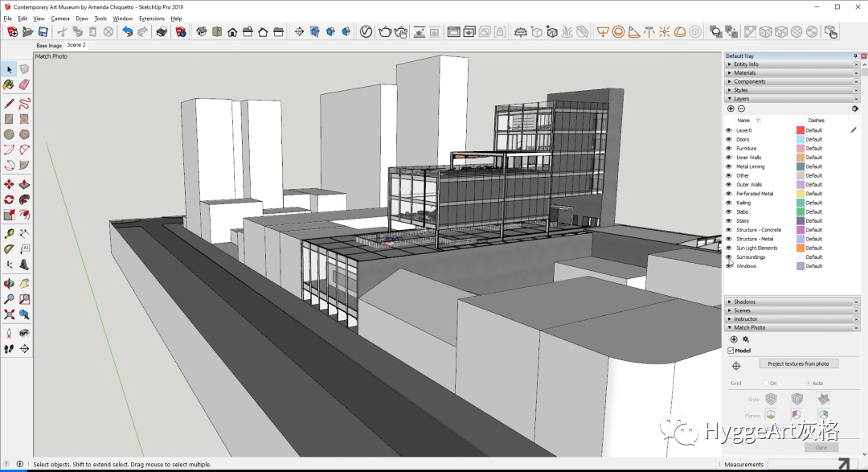
Task: Open the Extensions menu
Action: (x=152, y=18)
